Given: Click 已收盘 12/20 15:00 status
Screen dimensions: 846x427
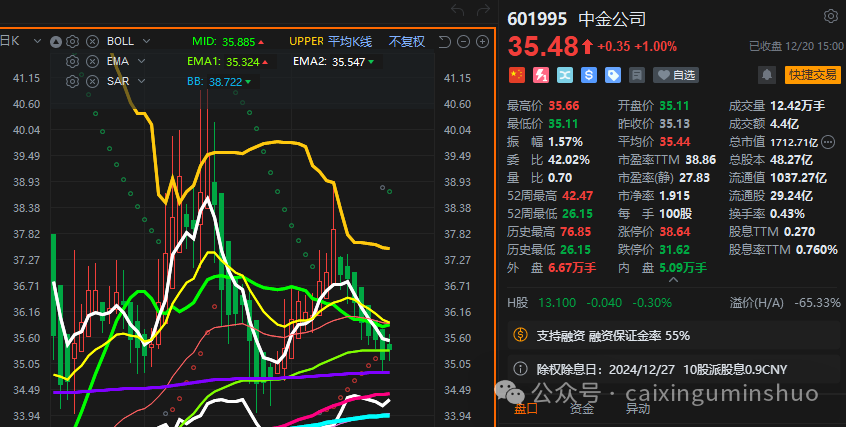Looking at the screenshot, I should coord(796,46).
